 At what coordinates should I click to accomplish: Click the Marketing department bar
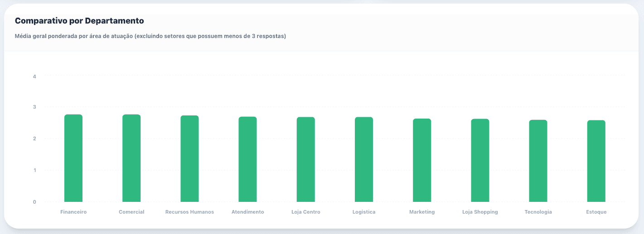tap(422, 160)
